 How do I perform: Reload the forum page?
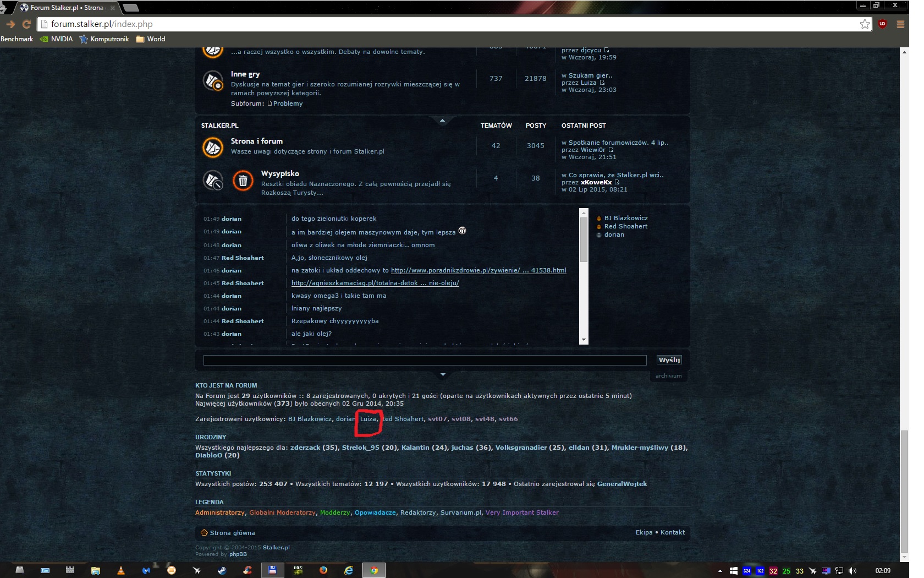(x=26, y=24)
